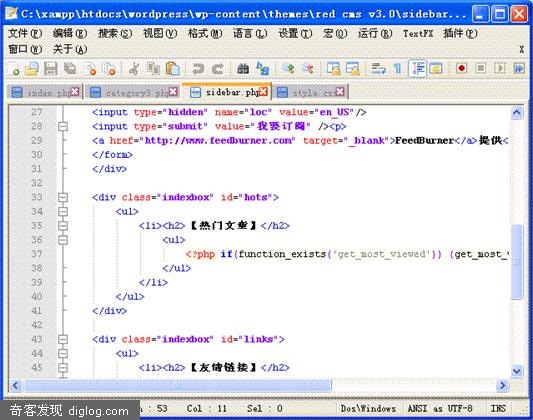Click the Open file folder icon

click(x=32, y=69)
